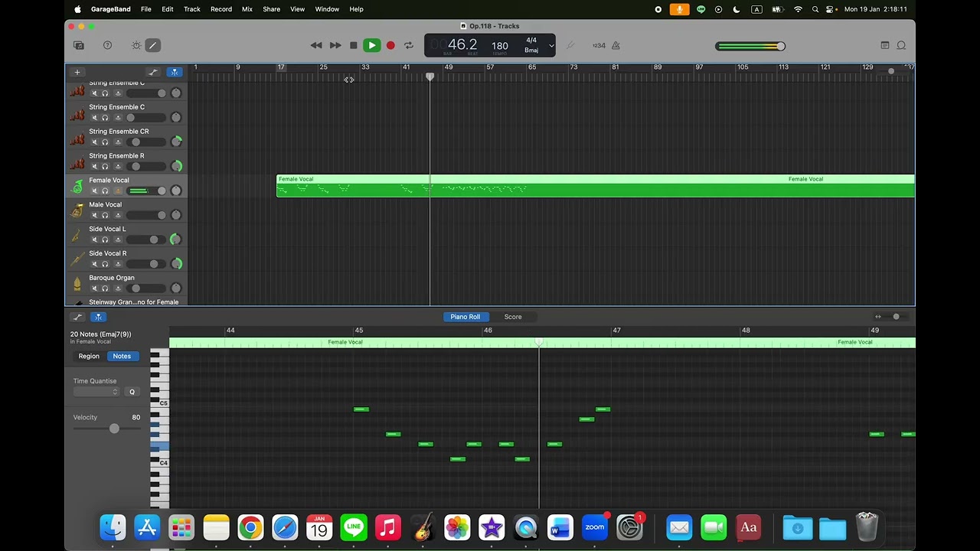Switch to the Score tab
This screenshot has width=980, height=551.
coord(513,317)
